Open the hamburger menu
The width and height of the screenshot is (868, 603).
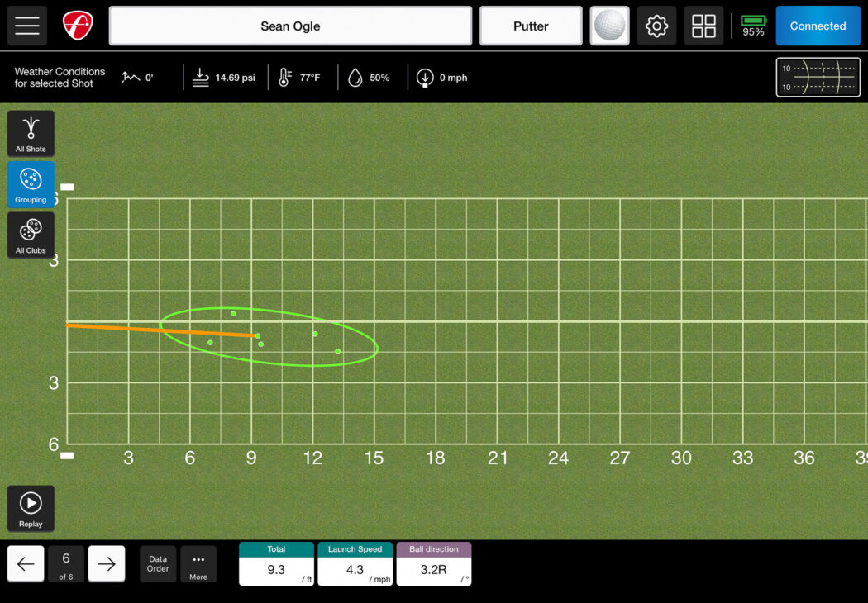coord(26,26)
